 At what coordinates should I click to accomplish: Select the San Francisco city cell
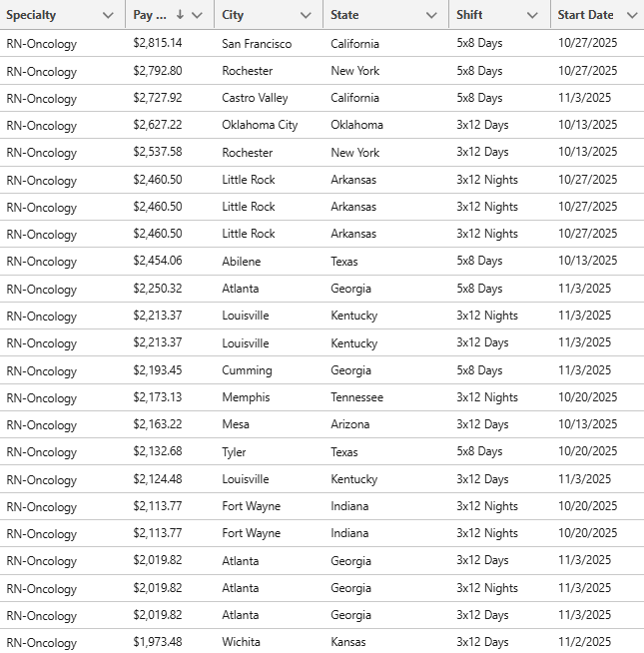257,44
